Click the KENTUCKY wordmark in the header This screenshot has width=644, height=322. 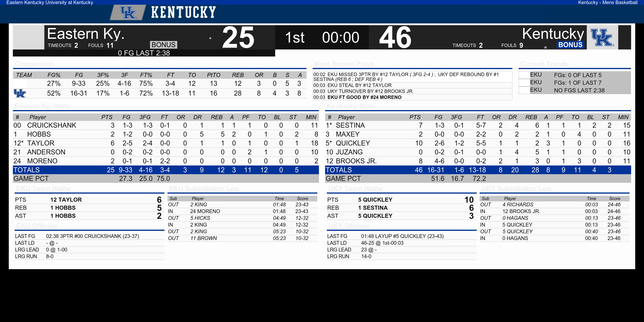(183, 12)
